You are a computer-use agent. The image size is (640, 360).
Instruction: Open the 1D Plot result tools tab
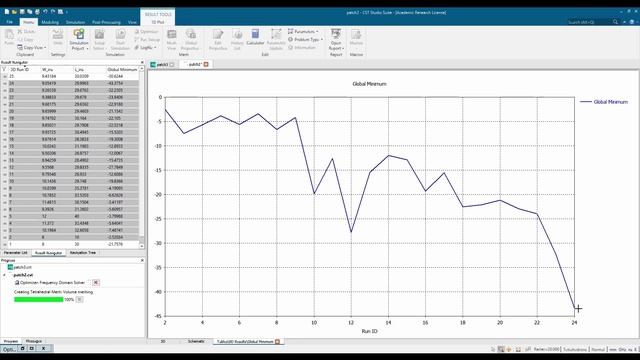coord(158,22)
